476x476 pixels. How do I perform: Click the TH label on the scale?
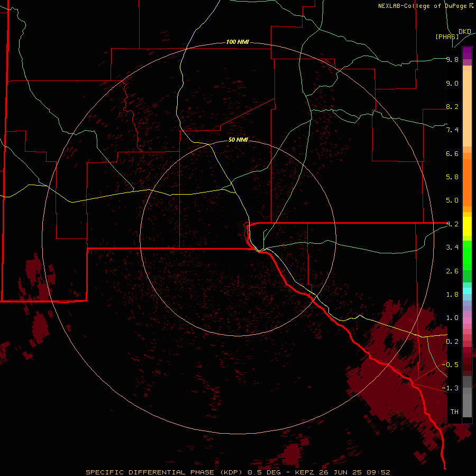454,412
